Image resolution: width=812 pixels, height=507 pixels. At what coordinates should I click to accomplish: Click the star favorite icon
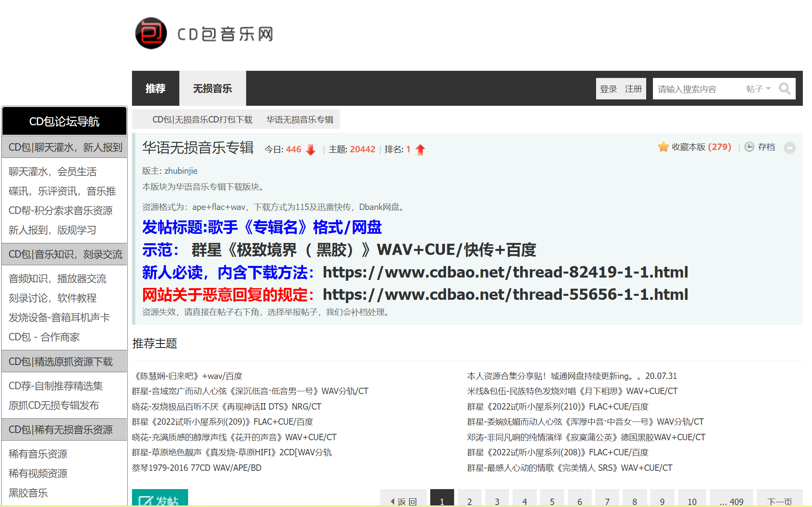coord(663,147)
